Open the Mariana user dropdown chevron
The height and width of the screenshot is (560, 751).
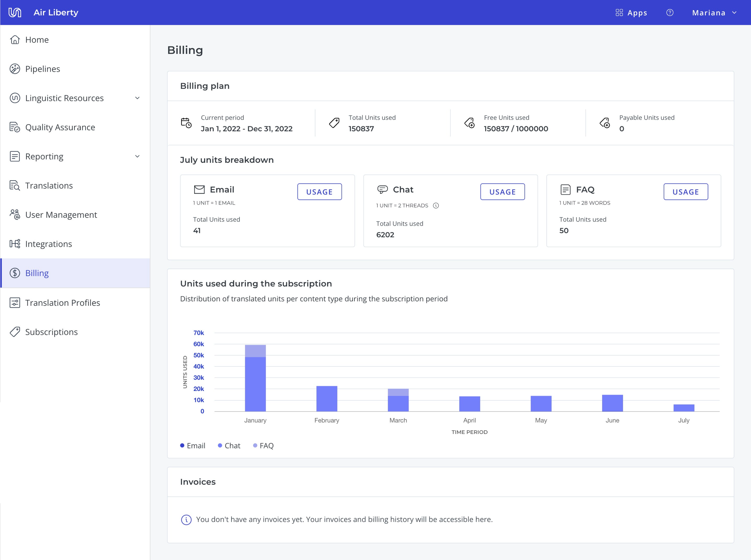[734, 12]
